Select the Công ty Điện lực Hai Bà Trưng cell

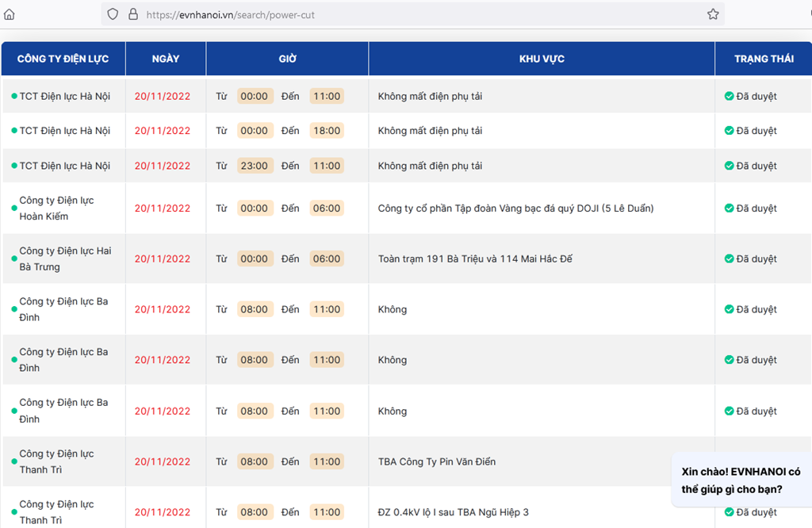tap(64, 258)
